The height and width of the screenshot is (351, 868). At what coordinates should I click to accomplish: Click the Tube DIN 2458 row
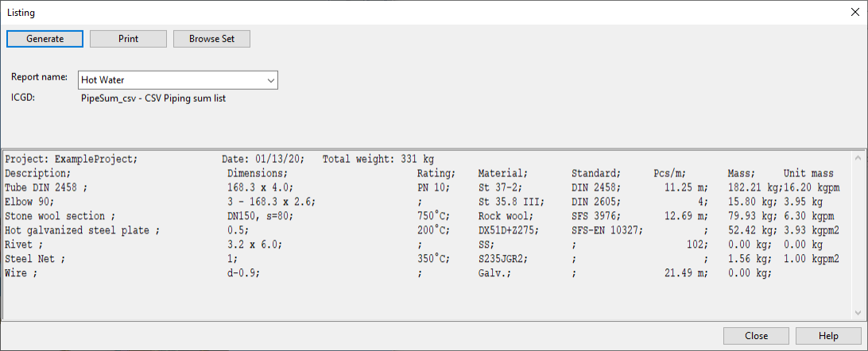click(x=46, y=187)
